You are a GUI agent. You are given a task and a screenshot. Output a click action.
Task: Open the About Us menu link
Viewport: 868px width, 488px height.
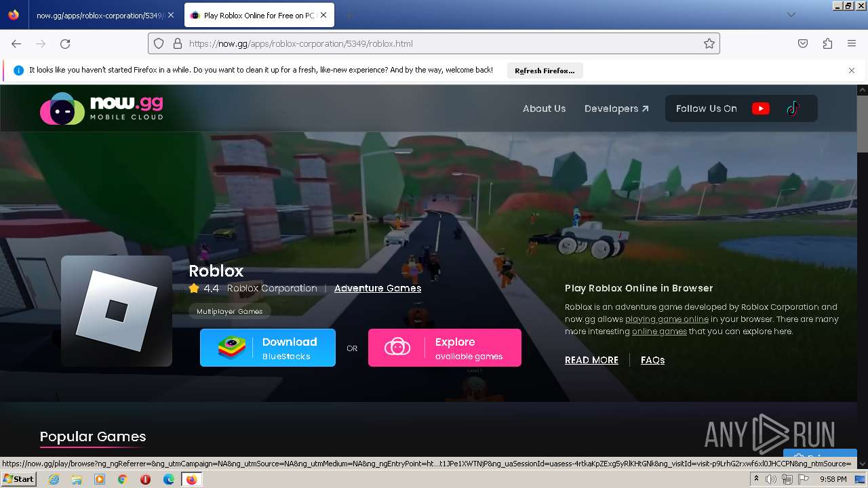[x=544, y=108]
